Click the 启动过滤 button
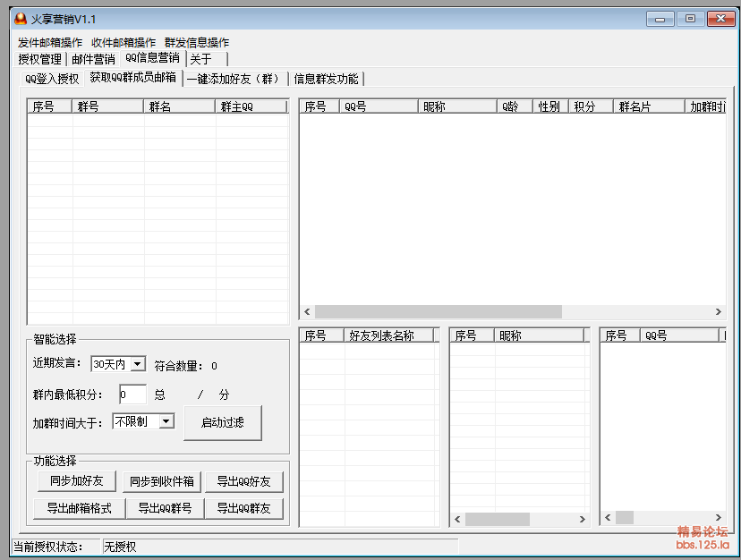This screenshot has width=741, height=560. tap(223, 422)
